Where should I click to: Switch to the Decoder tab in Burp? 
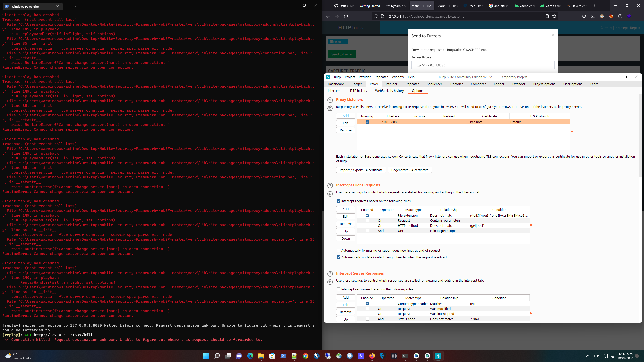coord(456,84)
